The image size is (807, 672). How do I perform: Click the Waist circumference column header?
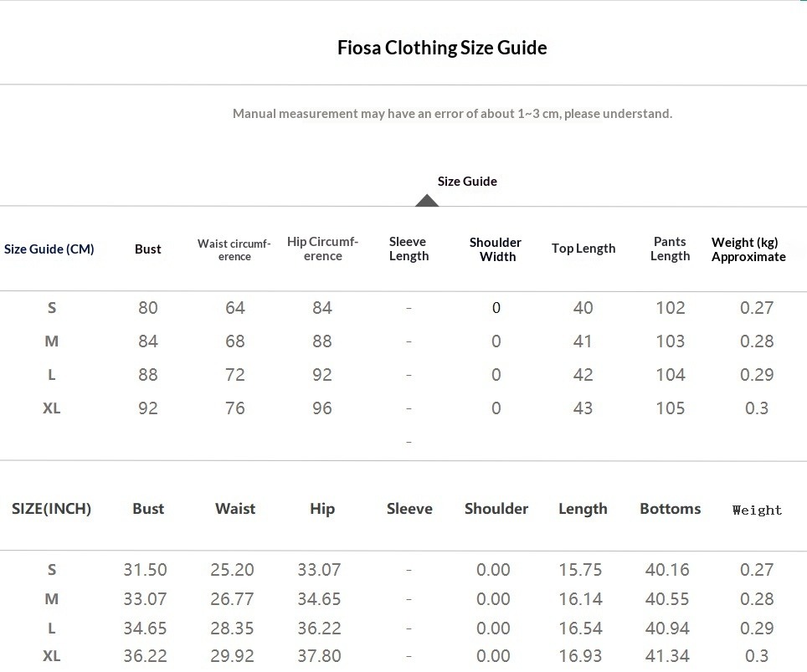(x=234, y=249)
